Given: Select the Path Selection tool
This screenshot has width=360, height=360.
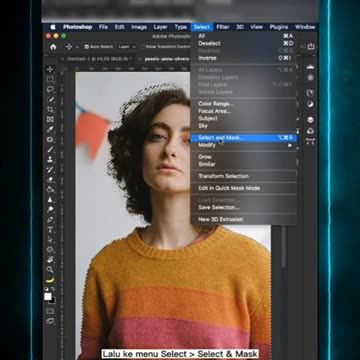Looking at the screenshot, I should (x=50, y=239).
